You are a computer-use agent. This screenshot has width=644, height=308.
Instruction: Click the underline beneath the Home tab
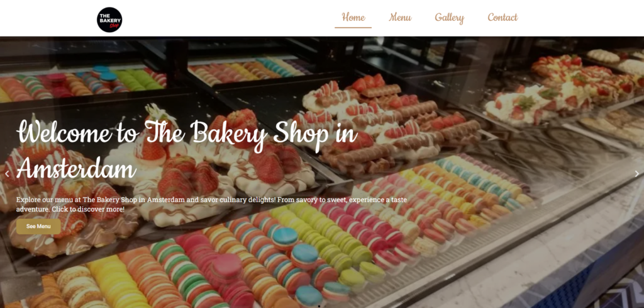(x=353, y=28)
